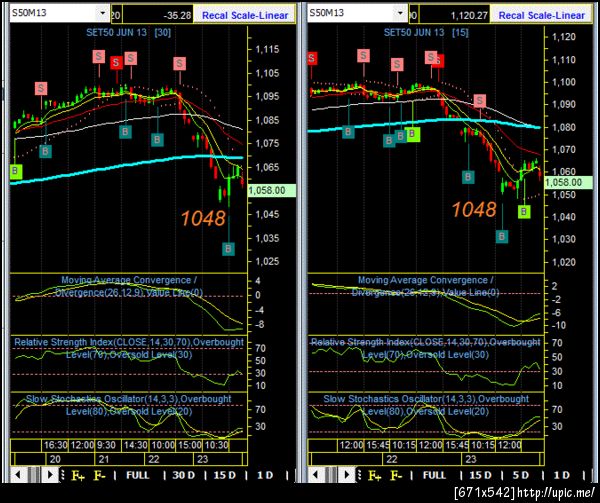Click the Relative Strength Index label in left chart

tap(129, 348)
